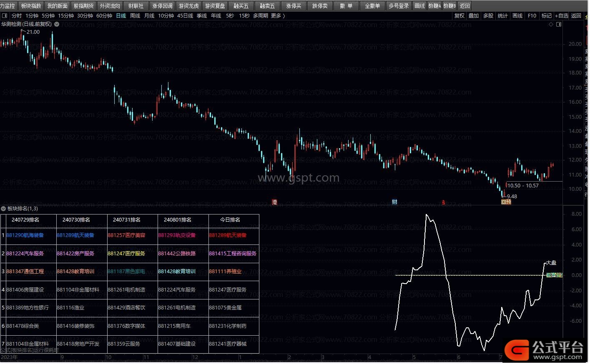Select the 1分钟 period tab
Screen dimensions: 590x364
click(x=32, y=16)
